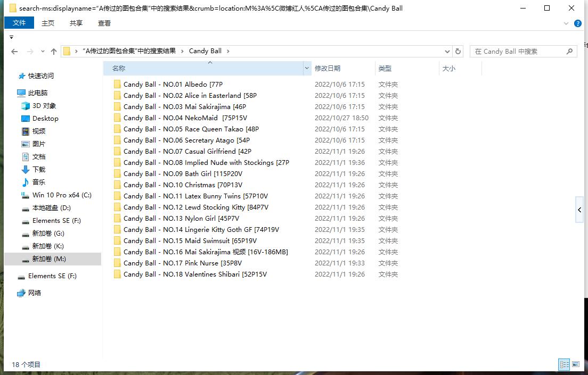Screen dimensions: 588x375
Task: Refresh the Candy Ball folder view
Action: coord(458,51)
